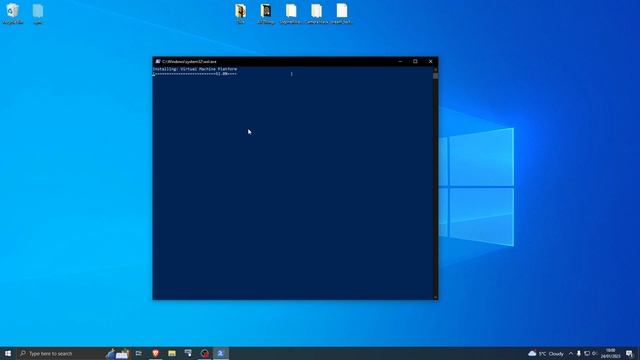Screen dimensions: 640x360
Task: Open the first folder icon with picture thumbnail
Action: coord(240,13)
